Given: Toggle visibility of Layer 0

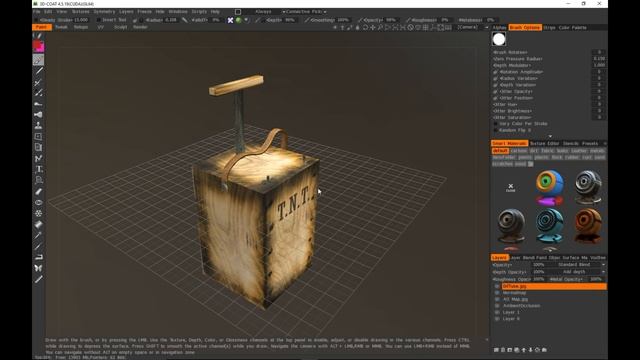Looking at the screenshot, I should coord(497,319).
